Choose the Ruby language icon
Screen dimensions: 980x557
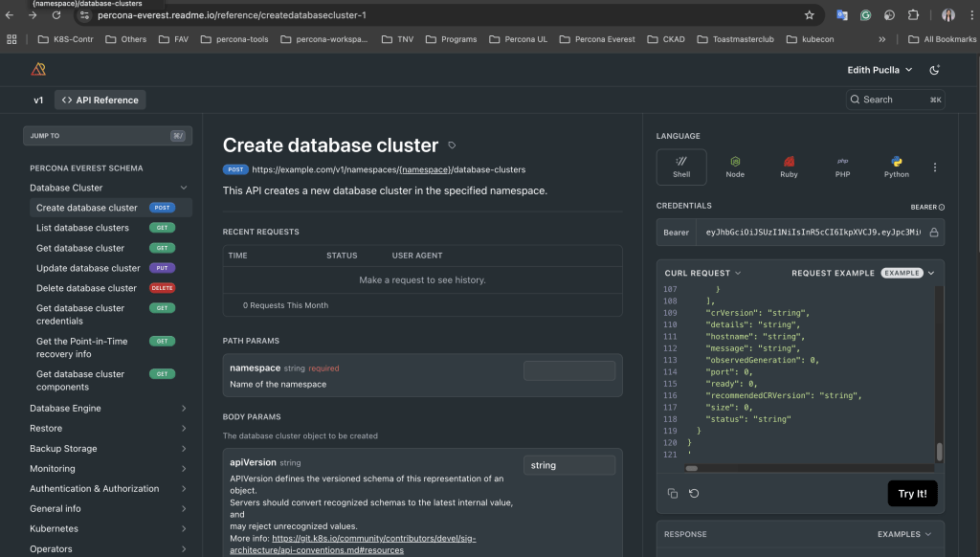coord(789,167)
